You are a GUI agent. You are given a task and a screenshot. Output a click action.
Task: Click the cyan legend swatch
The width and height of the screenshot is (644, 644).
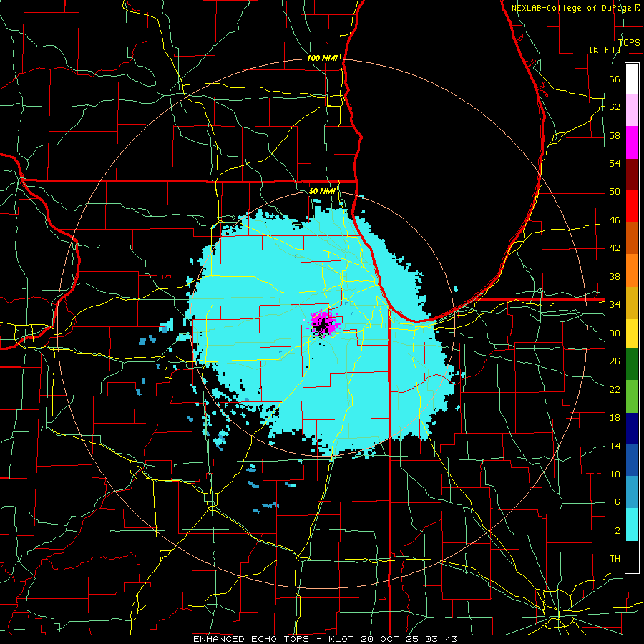click(632, 525)
